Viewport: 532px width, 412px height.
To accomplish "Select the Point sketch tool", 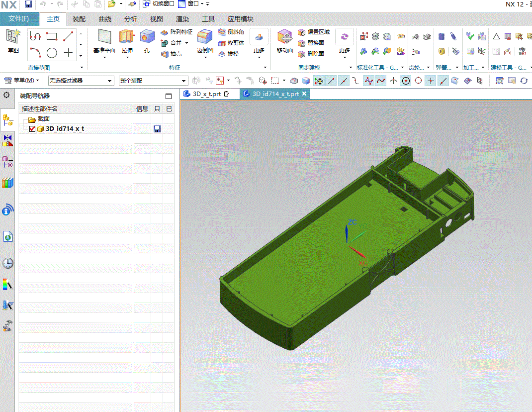I will [x=68, y=53].
